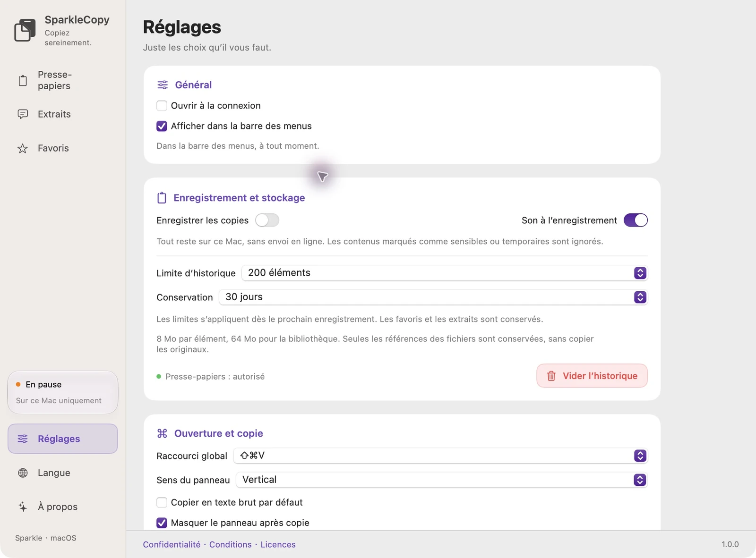This screenshot has height=558, width=756.
Task: Go to Presse-papiers in the sidebar
Action: [x=63, y=80]
